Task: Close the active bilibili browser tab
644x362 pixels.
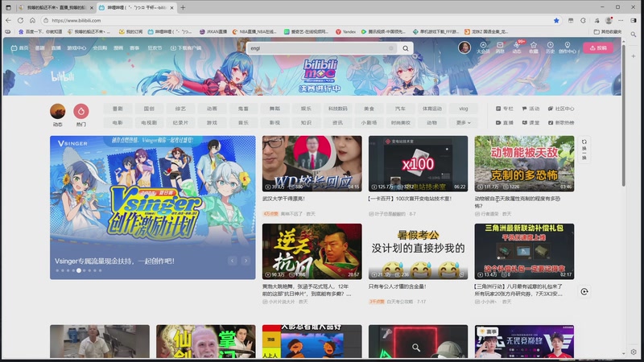Action: pos(171,8)
